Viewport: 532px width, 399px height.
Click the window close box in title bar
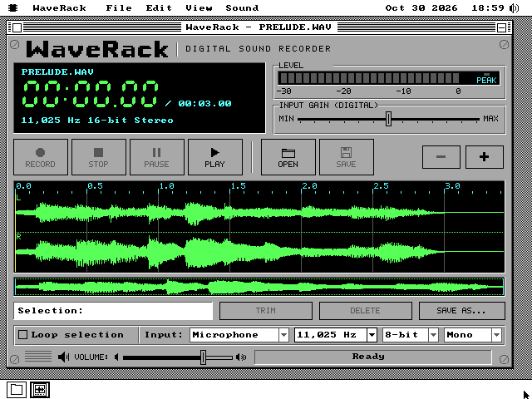17,27
